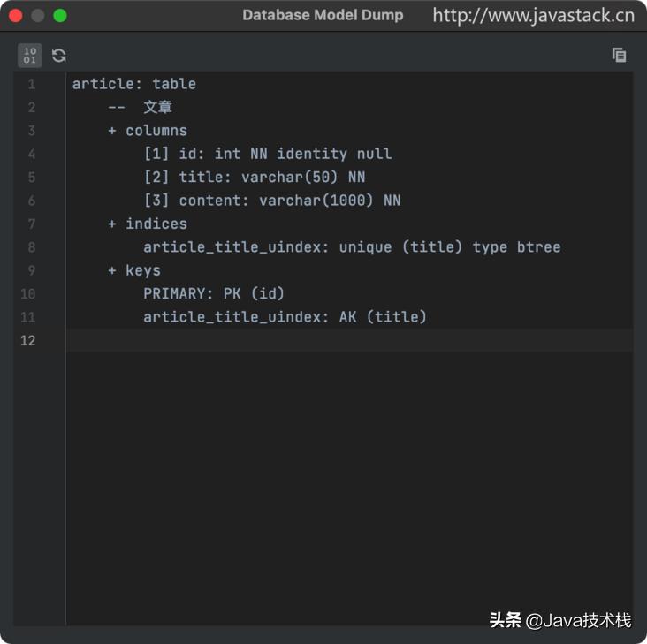The height and width of the screenshot is (644, 647).
Task: Click the '[1] id: int NN identity null' line
Action: click(268, 154)
